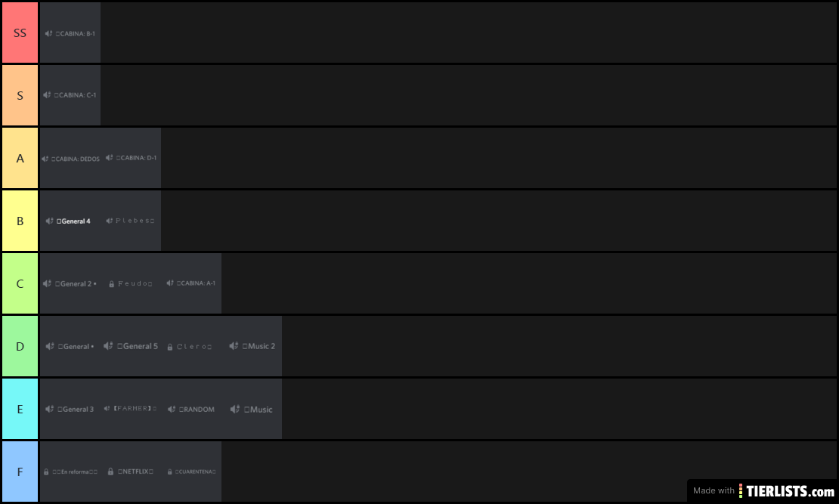Click the speaker icon next to RANDOM
Screen dimensions: 839x504
[x=172, y=410]
